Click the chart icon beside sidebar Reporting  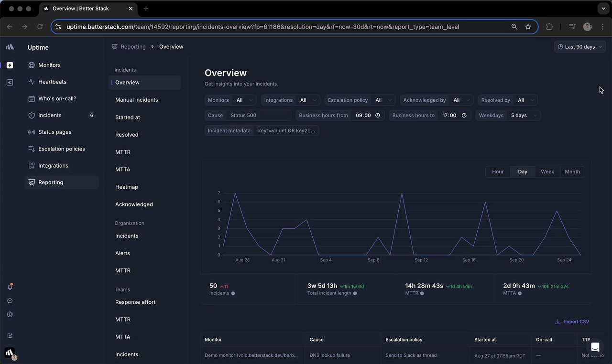32,182
